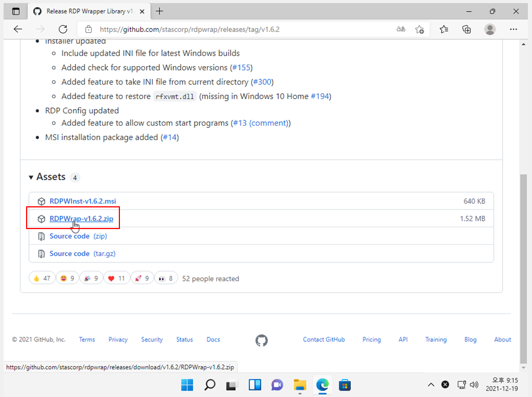Viewport: 532px width, 397px height.
Task: Open the About footer link
Action: (x=503, y=339)
